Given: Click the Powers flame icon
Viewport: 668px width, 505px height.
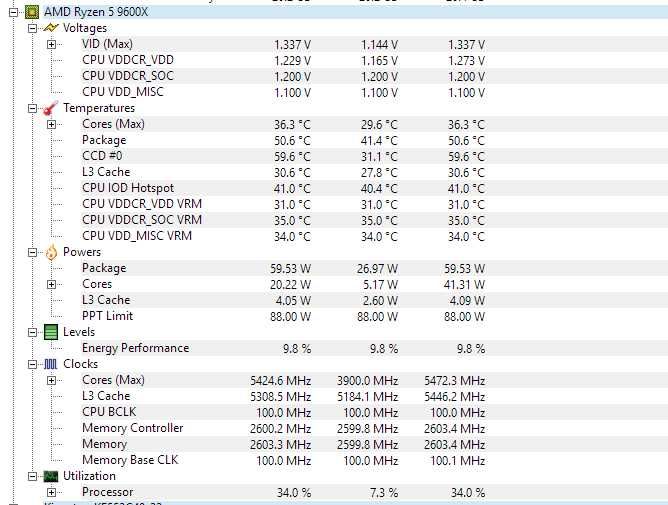Looking at the screenshot, I should tap(51, 252).
